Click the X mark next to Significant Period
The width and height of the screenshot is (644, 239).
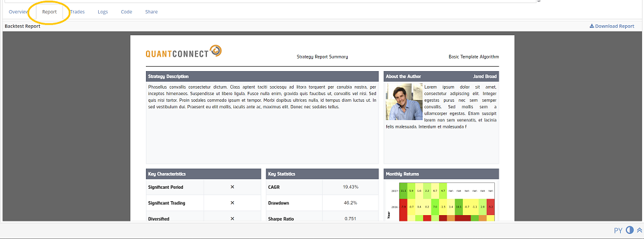[x=232, y=187]
